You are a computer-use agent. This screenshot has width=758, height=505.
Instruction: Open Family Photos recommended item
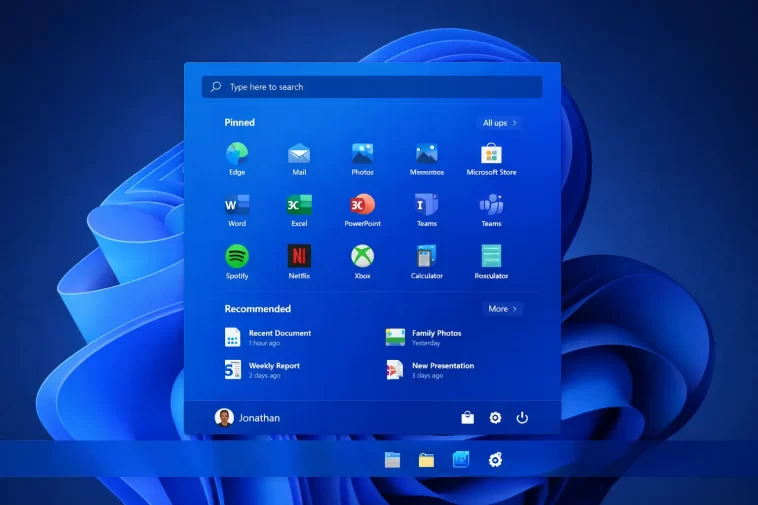click(x=423, y=337)
